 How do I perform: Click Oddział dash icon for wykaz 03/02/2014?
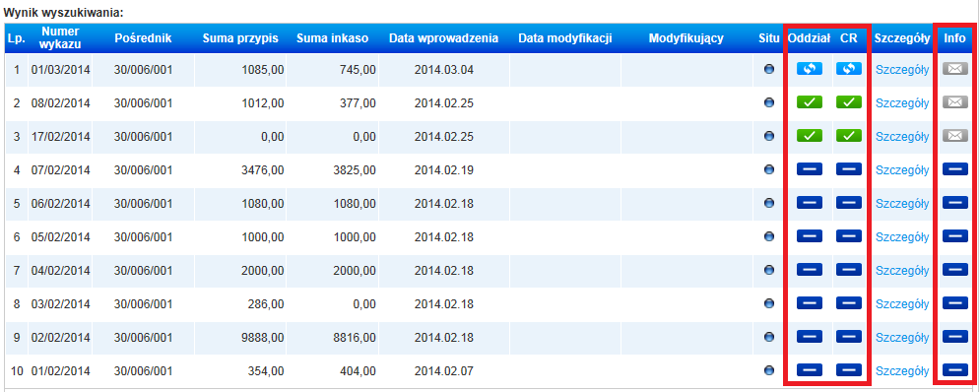pyautogui.click(x=810, y=303)
